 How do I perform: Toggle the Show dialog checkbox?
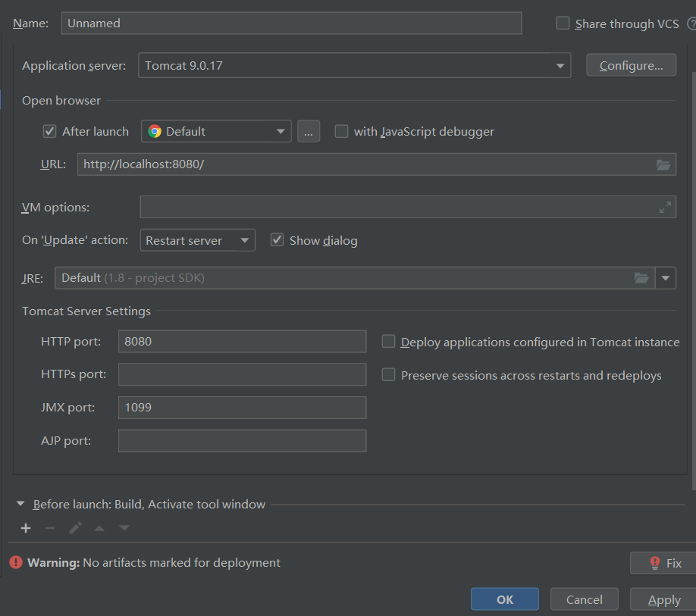pyautogui.click(x=277, y=240)
